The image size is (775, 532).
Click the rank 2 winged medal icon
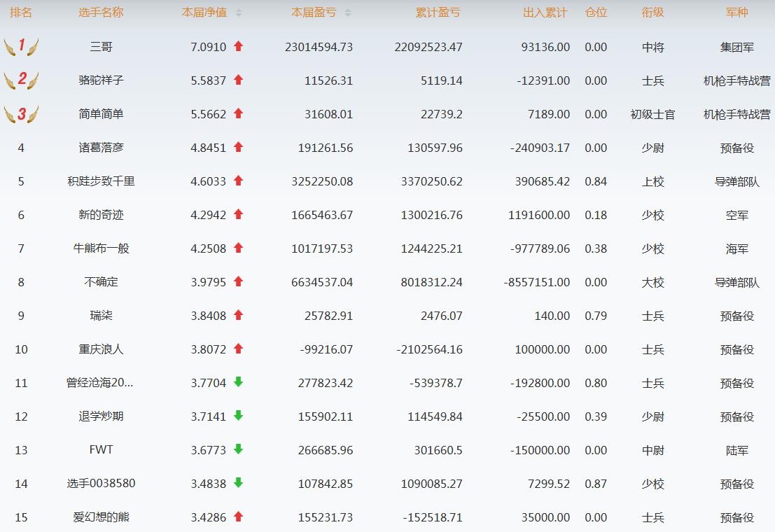(21, 80)
